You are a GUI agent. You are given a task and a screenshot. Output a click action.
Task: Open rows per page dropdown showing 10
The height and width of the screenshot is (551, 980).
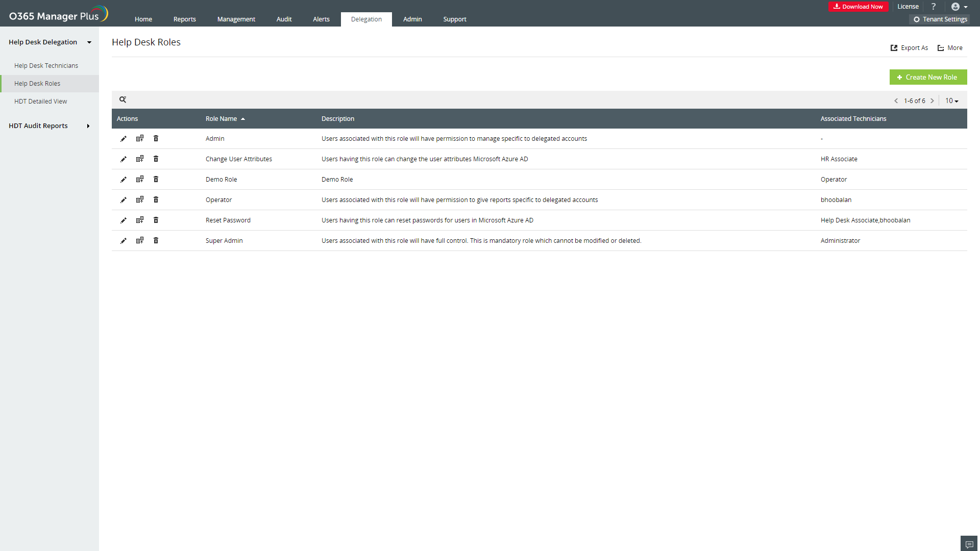951,101
